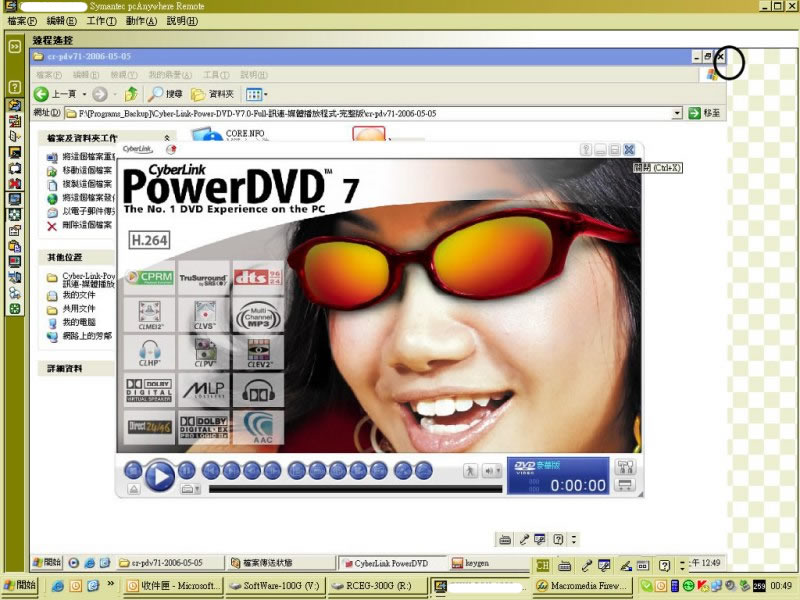This screenshot has height=600, width=800.
Task: Expand the address bar dropdown arrow
Action: click(677, 113)
